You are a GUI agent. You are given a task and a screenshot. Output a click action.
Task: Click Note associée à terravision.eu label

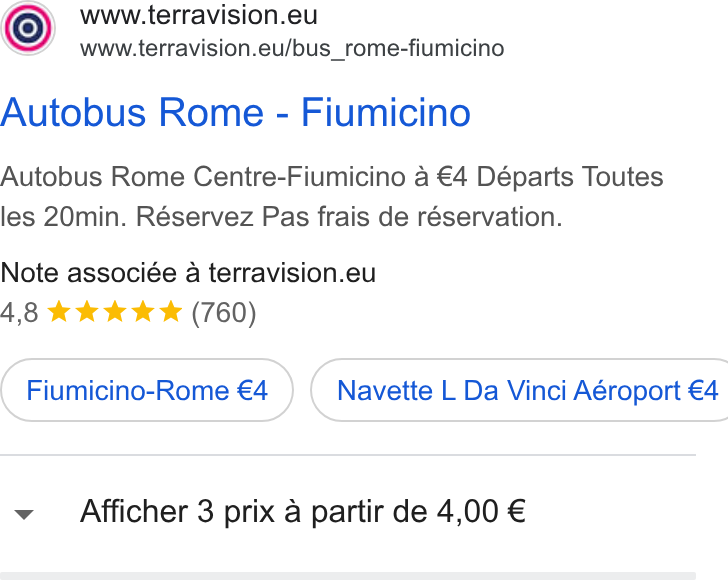[x=188, y=273]
